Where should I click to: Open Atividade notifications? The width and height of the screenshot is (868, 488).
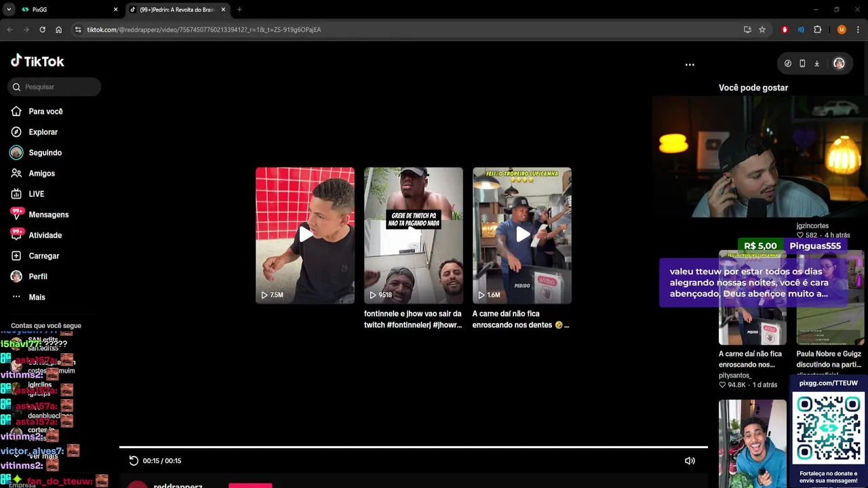pos(45,235)
